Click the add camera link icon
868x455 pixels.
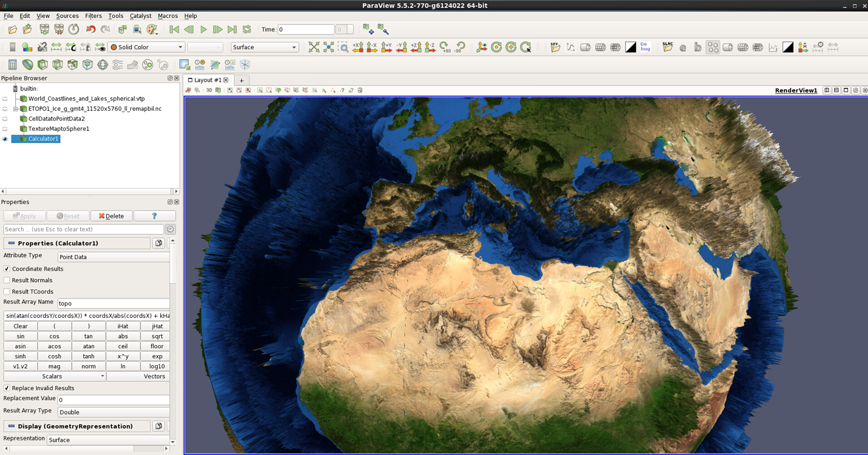coord(368,29)
